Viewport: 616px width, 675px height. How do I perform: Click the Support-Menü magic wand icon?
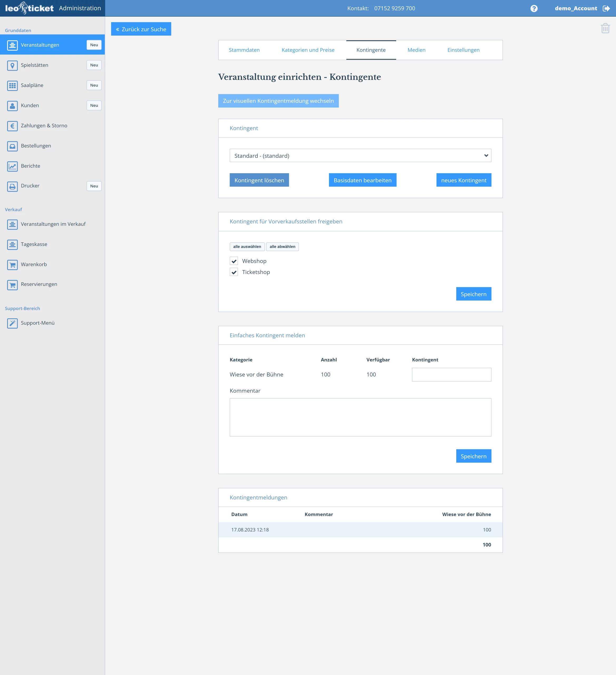pyautogui.click(x=12, y=323)
